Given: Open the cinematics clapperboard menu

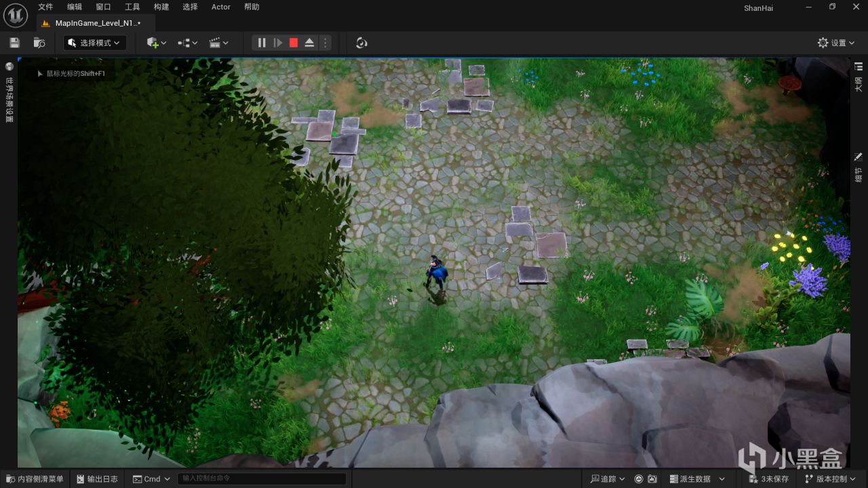Looking at the screenshot, I should 218,43.
